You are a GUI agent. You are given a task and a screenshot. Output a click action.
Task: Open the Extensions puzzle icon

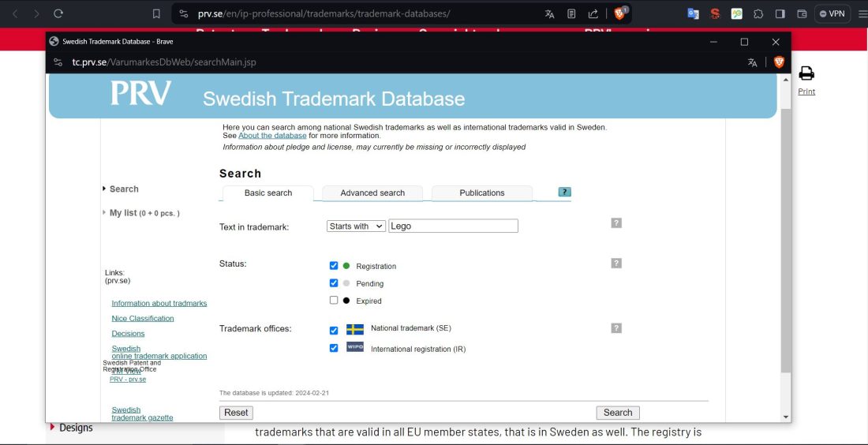click(x=758, y=14)
